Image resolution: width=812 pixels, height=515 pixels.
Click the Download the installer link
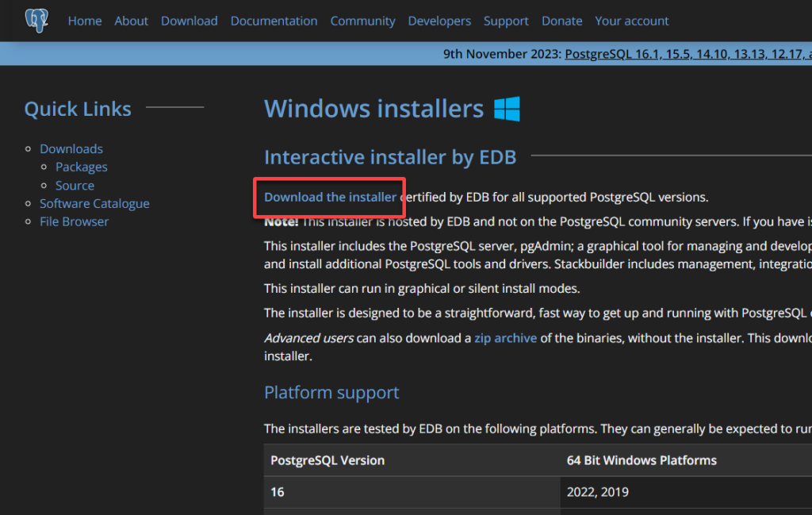pos(330,197)
